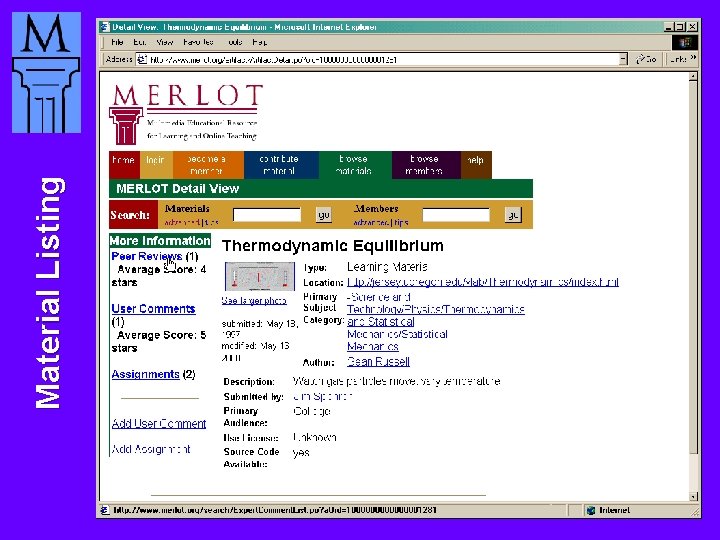
Task: Click the Internet zone globe icon
Action: 591,510
